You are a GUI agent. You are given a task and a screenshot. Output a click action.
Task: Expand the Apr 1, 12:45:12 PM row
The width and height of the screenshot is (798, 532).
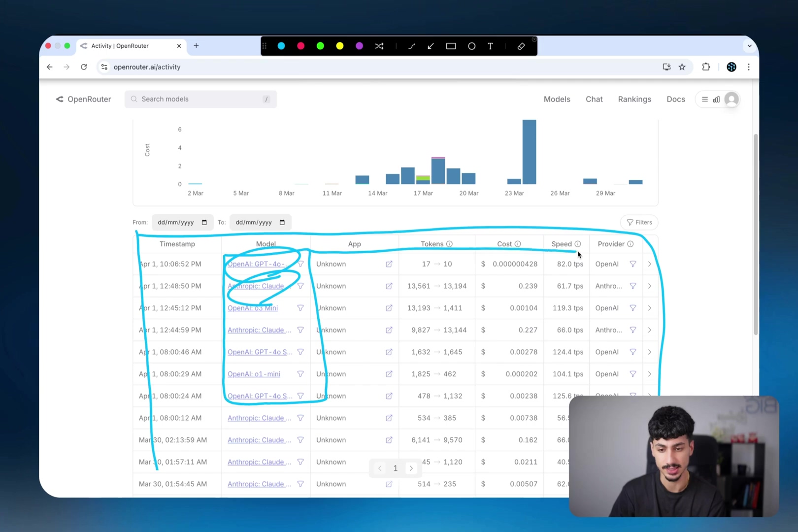tap(649, 308)
